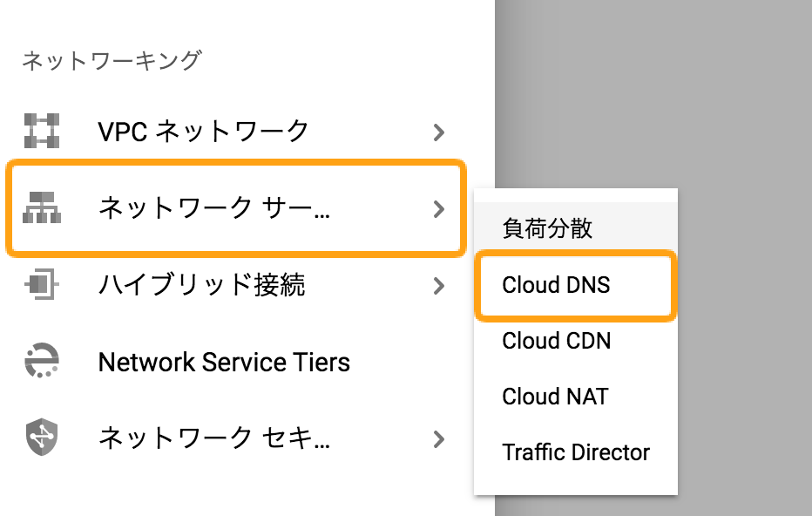Select Cloud DNS in the submenu
Image resolution: width=812 pixels, height=516 pixels.
click(x=575, y=286)
